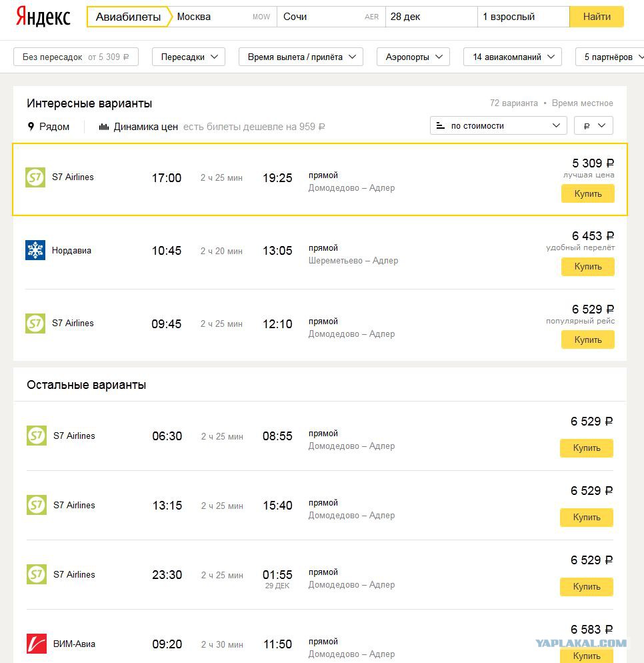Image resolution: width=644 pixels, height=663 pixels.
Task: Select the Авиабилеты tab
Action: (x=128, y=17)
